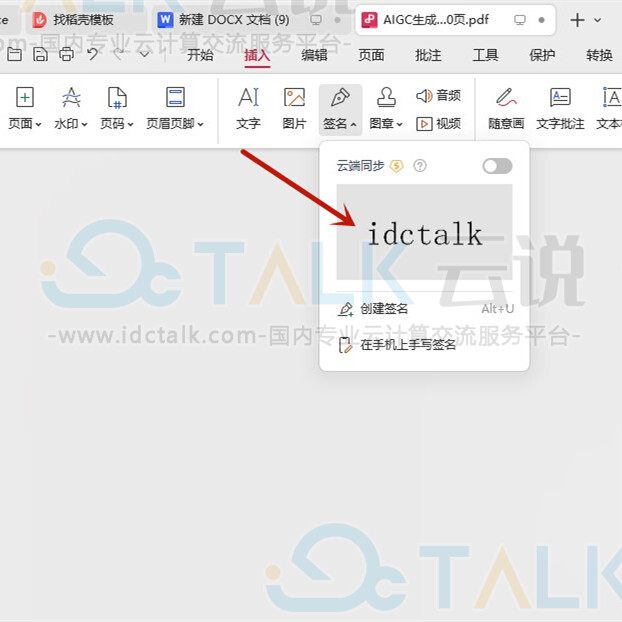Screen dimensions: 622x622
Task: Select the 文字 insert text tool
Action: coord(248,109)
